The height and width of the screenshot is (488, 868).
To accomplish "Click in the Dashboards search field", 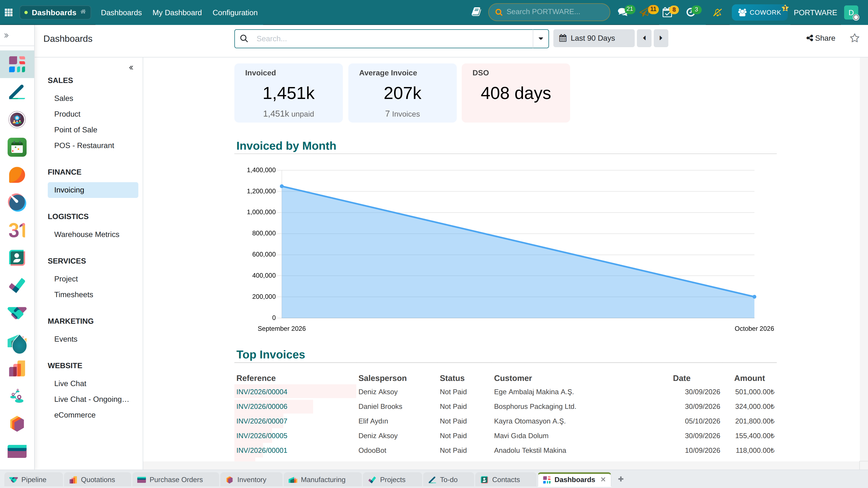I will [x=391, y=38].
